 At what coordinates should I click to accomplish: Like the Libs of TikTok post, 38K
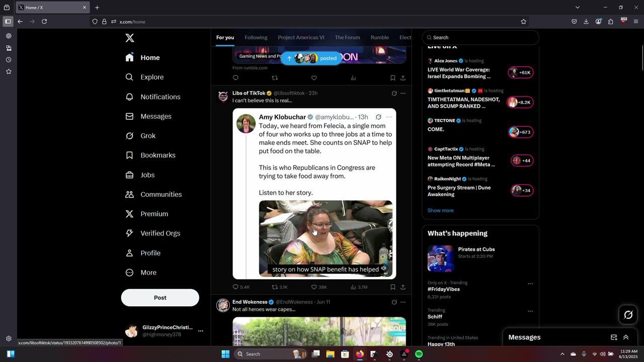click(x=319, y=287)
